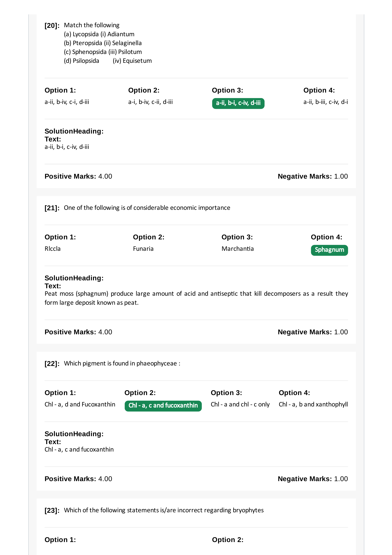Viewport: 392px width, 555px height.
Task: Click Negative Marks 1.00 of question 22
Action: (313, 479)
